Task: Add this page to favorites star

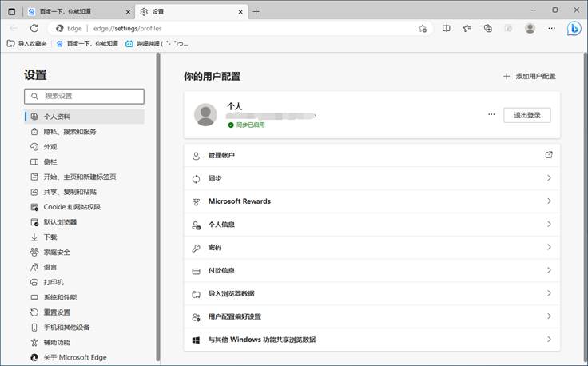Action: 423,28
